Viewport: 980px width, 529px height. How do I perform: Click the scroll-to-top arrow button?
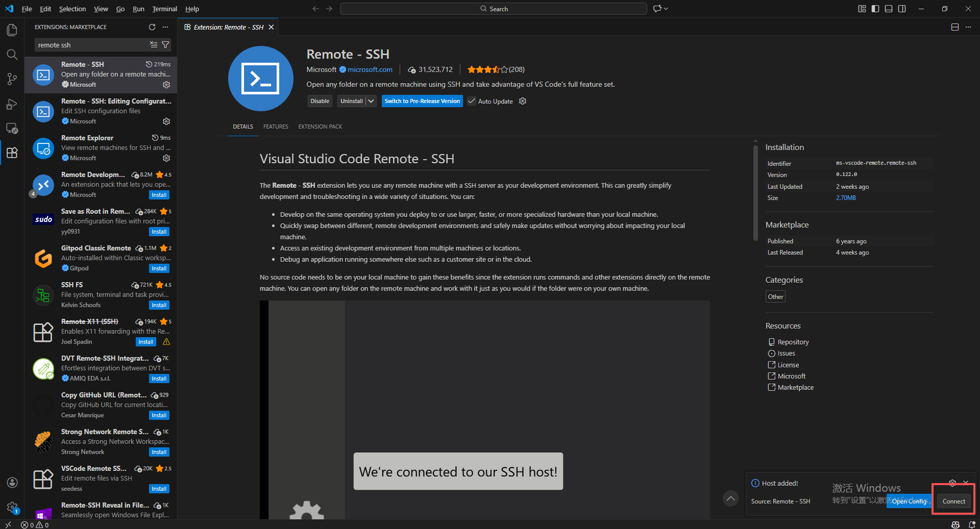[x=731, y=498]
